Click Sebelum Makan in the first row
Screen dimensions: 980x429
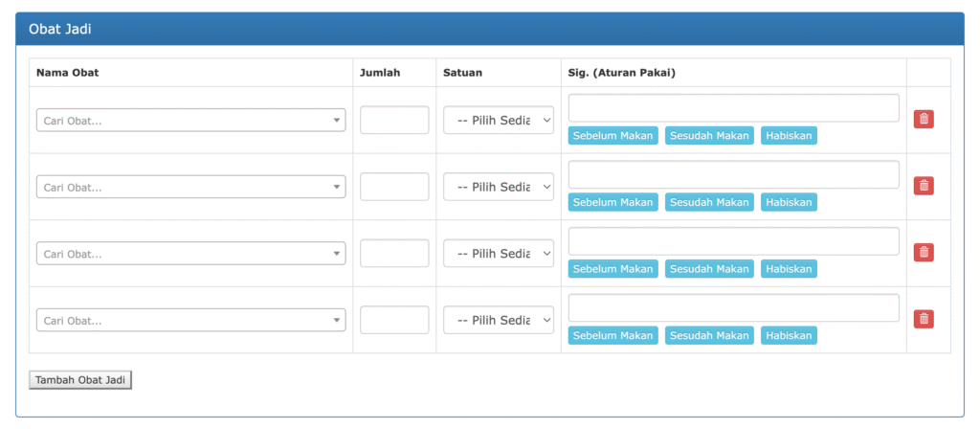pos(612,136)
